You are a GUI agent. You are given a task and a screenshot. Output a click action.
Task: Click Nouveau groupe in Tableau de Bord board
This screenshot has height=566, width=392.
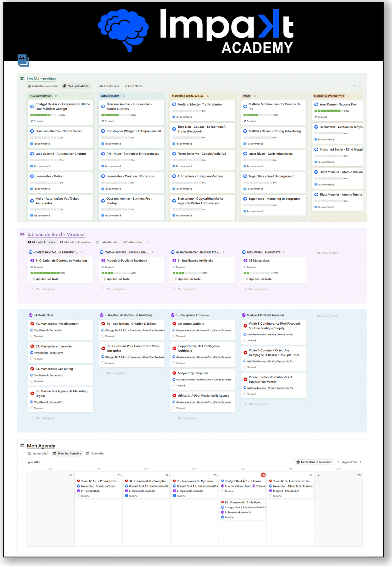325,253
